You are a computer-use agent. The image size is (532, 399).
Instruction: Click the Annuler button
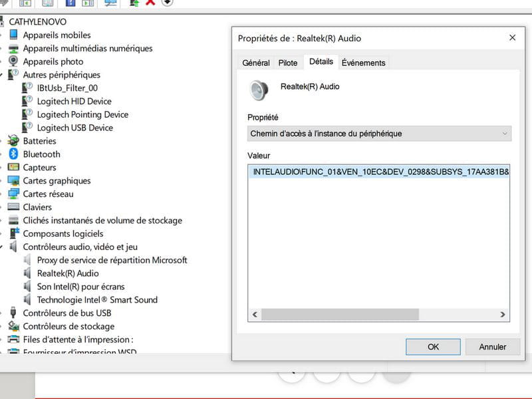492,346
